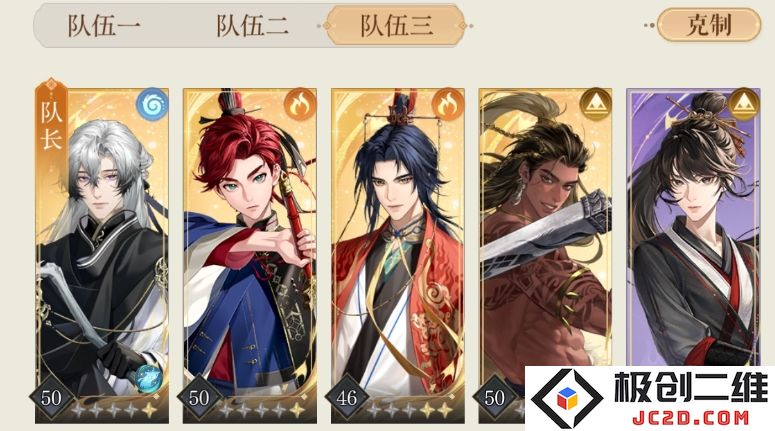The height and width of the screenshot is (431, 775).
Task: Tap the blue water element icon
Action: tap(152, 104)
